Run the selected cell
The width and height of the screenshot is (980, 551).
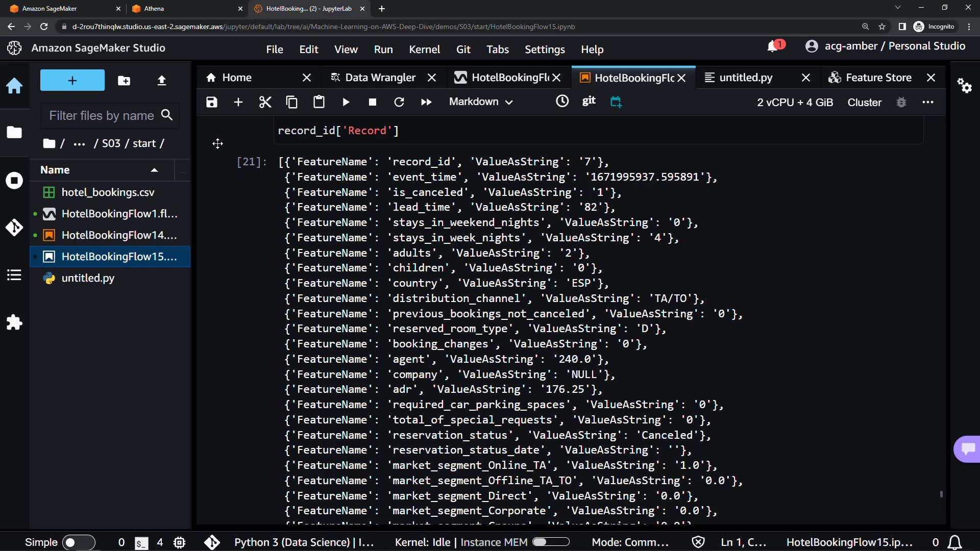346,102
